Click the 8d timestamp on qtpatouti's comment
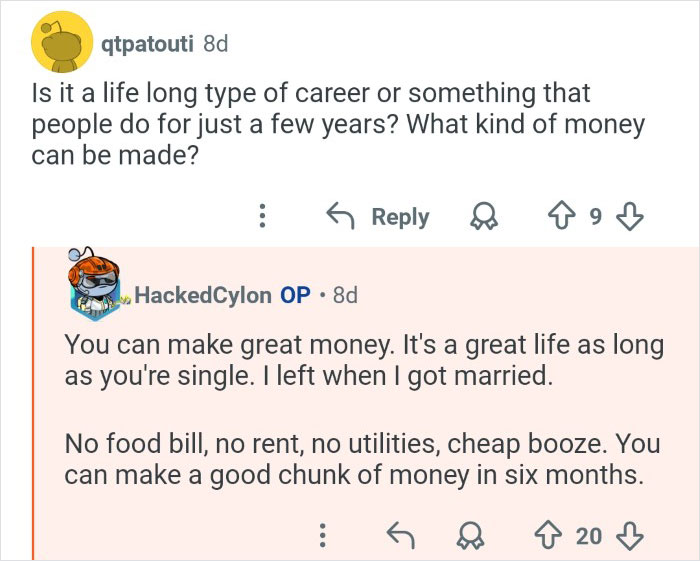The image size is (700, 561). (215, 43)
